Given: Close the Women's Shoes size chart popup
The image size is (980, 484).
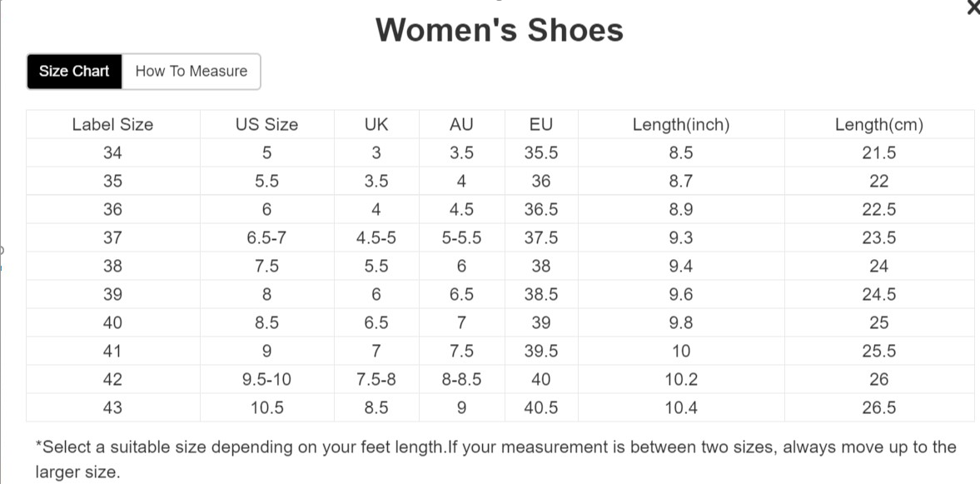Looking at the screenshot, I should pyautogui.click(x=973, y=7).
